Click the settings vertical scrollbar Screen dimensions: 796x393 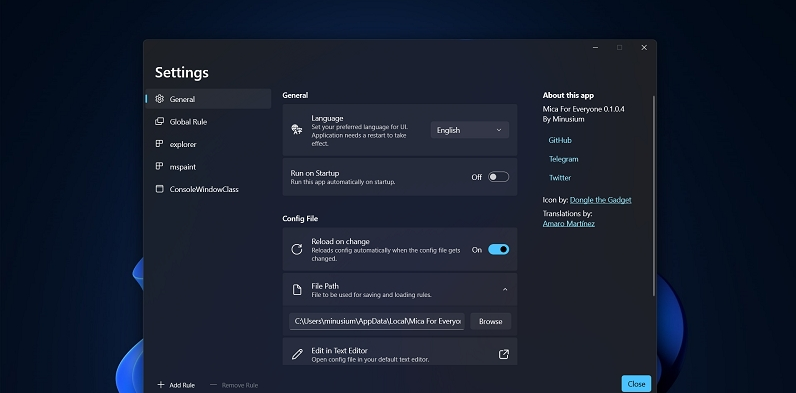(x=653, y=195)
